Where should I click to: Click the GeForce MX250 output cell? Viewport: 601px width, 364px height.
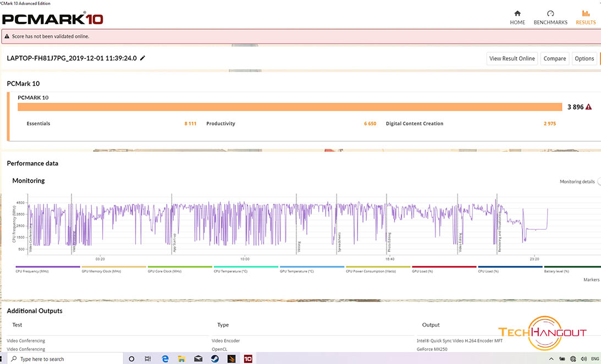coord(432,349)
